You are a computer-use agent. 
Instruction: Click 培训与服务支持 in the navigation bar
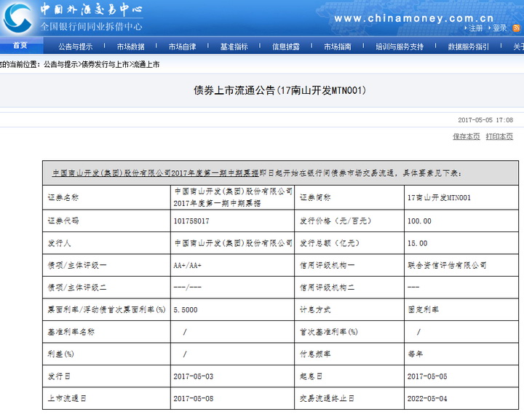400,47
